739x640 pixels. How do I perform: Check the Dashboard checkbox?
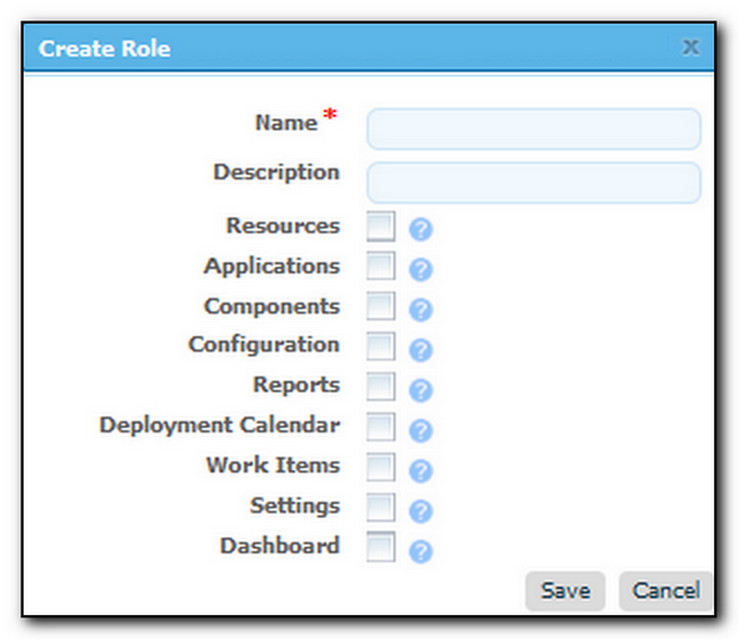(x=380, y=547)
